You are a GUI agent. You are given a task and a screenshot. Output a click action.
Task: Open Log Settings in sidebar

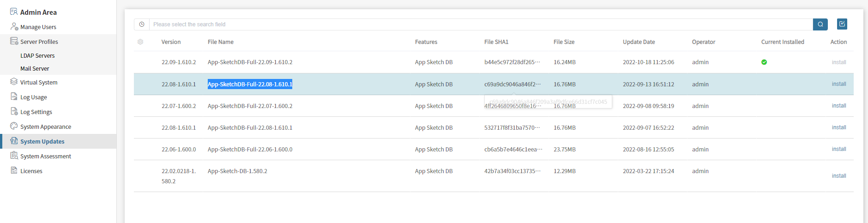tap(36, 112)
